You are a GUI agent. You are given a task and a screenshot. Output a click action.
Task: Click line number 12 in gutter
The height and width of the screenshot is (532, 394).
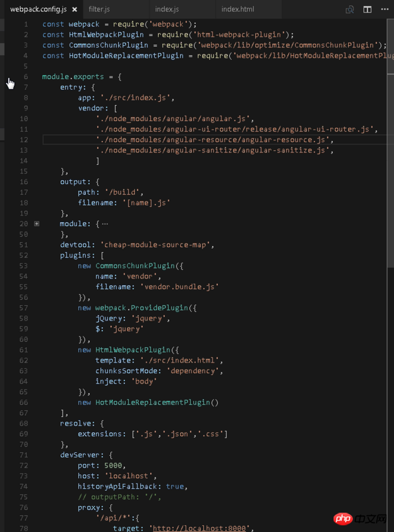click(x=24, y=140)
